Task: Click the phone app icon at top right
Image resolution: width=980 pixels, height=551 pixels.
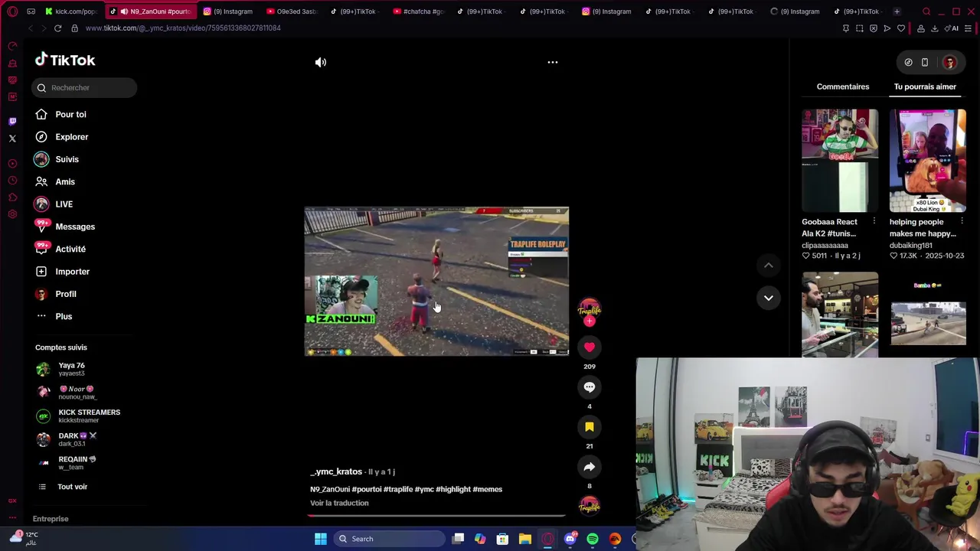Action: [925, 62]
